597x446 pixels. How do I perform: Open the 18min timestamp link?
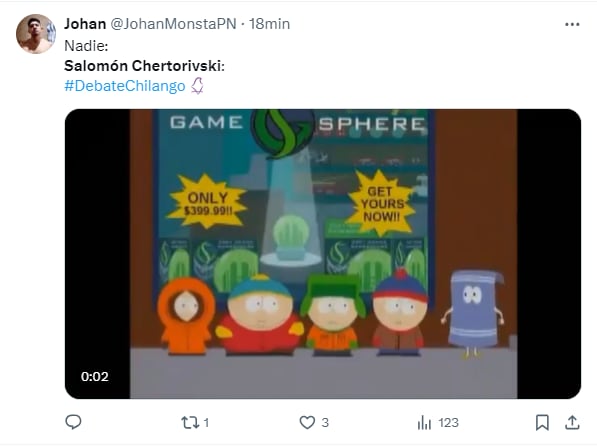coord(269,24)
